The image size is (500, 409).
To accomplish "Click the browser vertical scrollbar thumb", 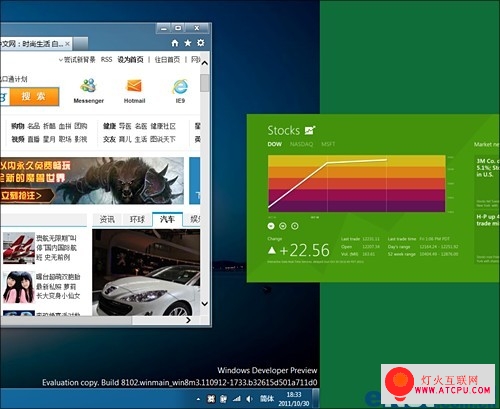I will pyautogui.click(x=205, y=83).
